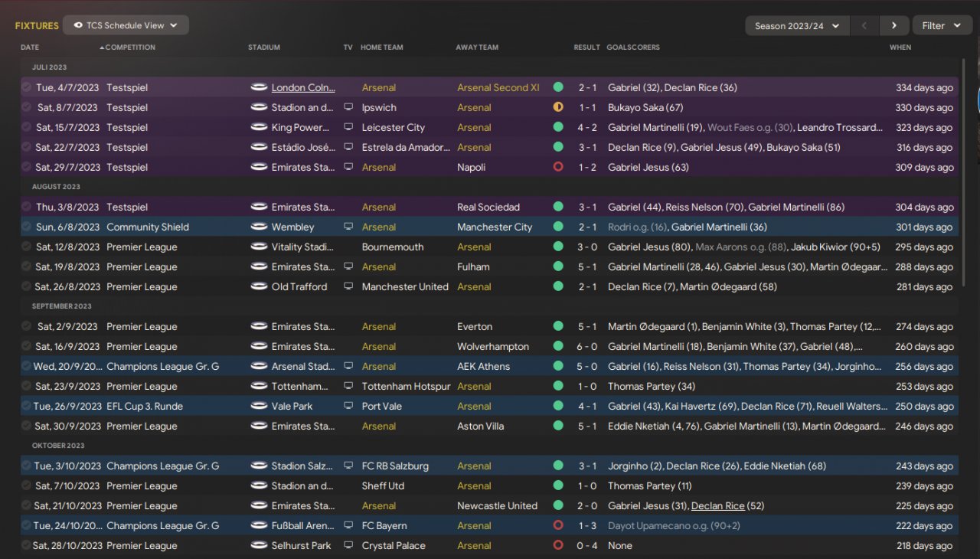Screen dimensions: 980x559
Task: Select the EFL Cup 3. Runde competition cell
Action: click(145, 407)
